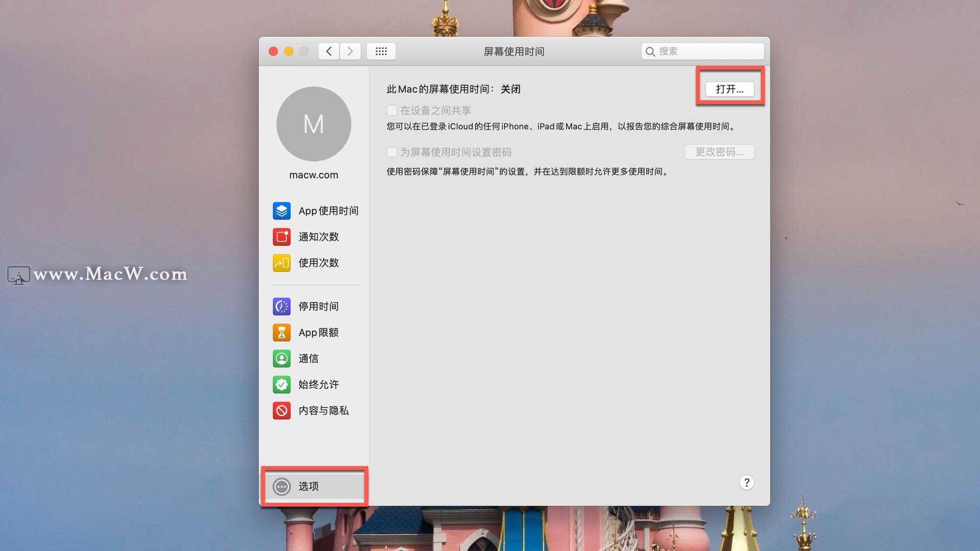The width and height of the screenshot is (980, 551).
Task: Open 始终允许 green checkmark icon
Action: pos(281,384)
